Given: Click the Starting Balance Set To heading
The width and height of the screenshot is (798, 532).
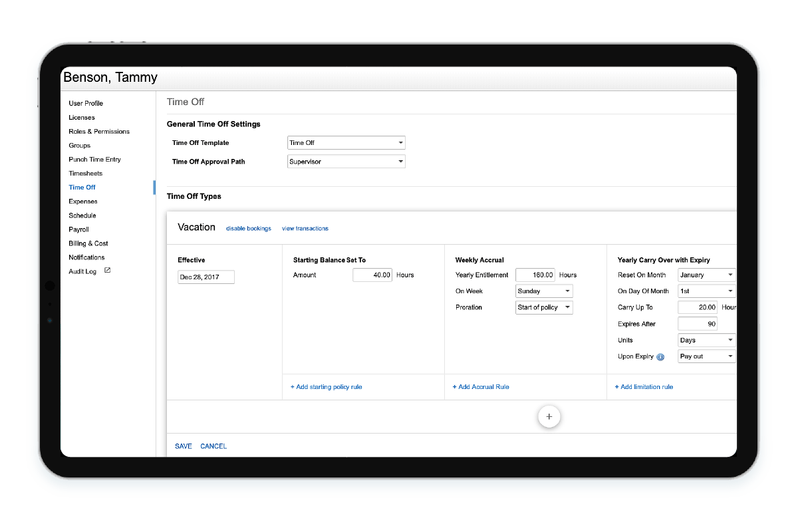Looking at the screenshot, I should tap(329, 260).
